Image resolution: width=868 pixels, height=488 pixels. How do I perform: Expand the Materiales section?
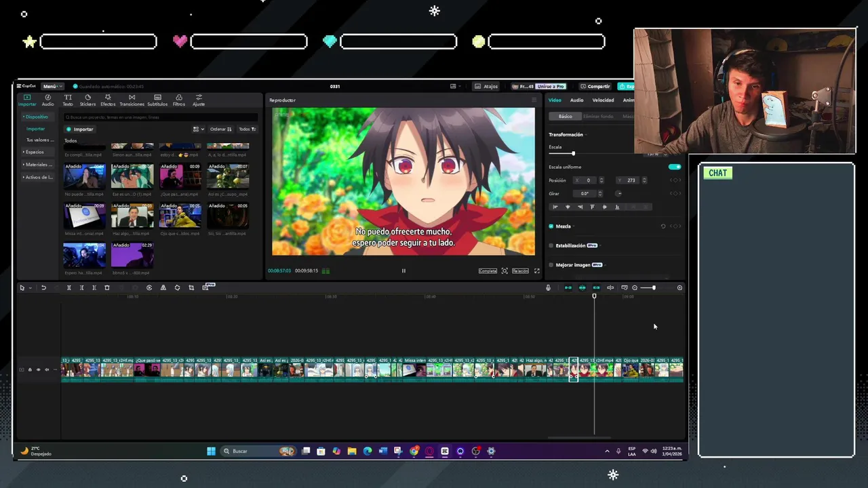[37, 165]
